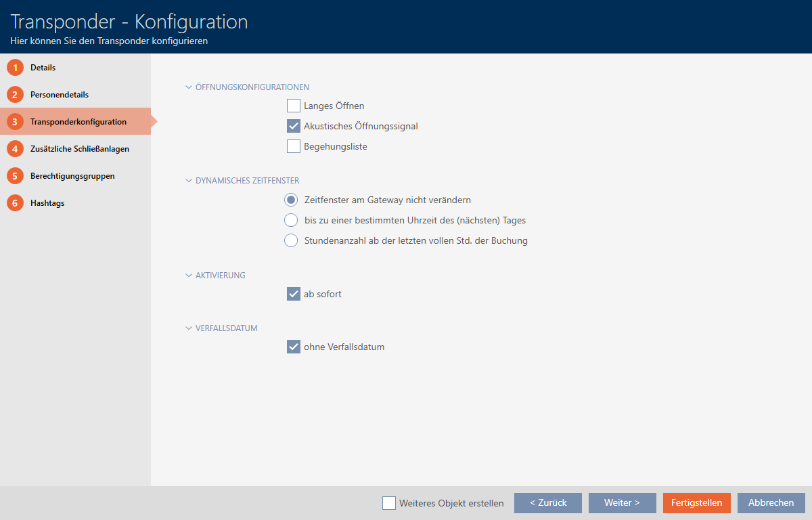Toggle 'ohne Verfallsdatum' checkbox
This screenshot has height=520, width=812.
(x=293, y=347)
